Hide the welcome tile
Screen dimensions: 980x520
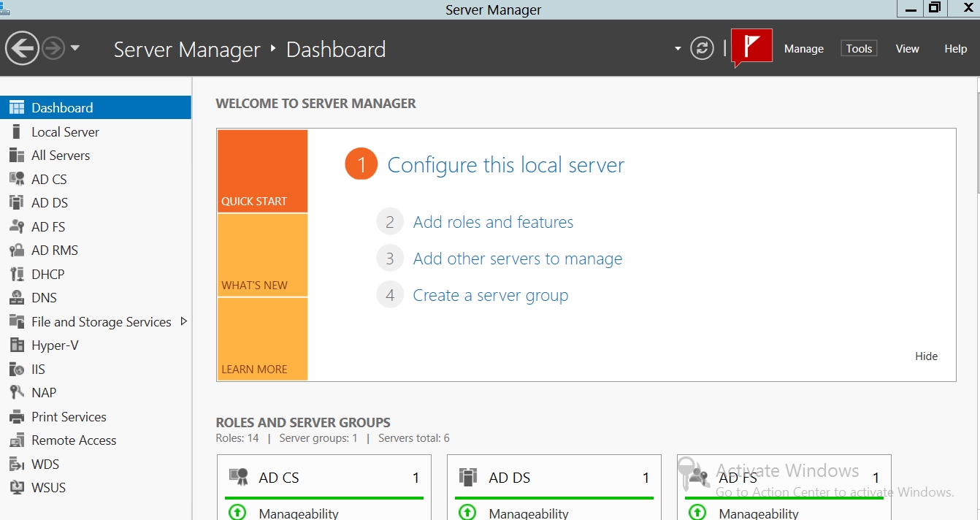pyautogui.click(x=926, y=356)
